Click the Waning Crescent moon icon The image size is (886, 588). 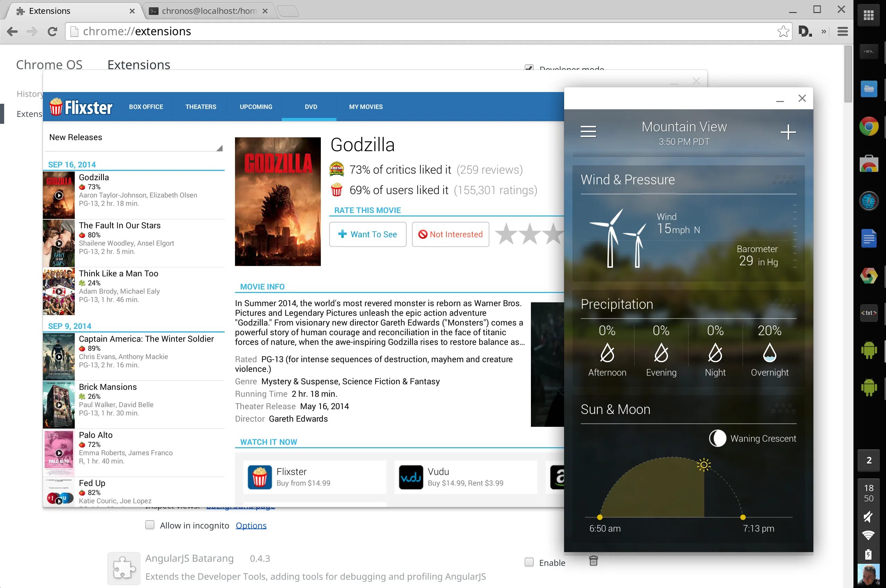[717, 438]
